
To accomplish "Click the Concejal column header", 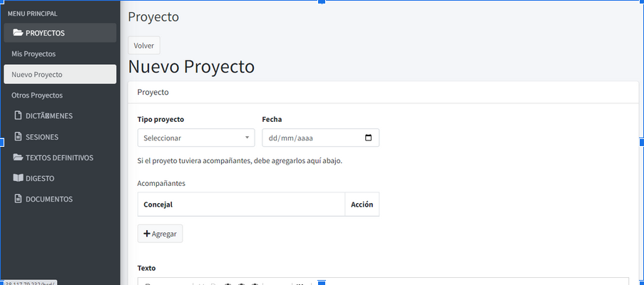I will coord(241,204).
